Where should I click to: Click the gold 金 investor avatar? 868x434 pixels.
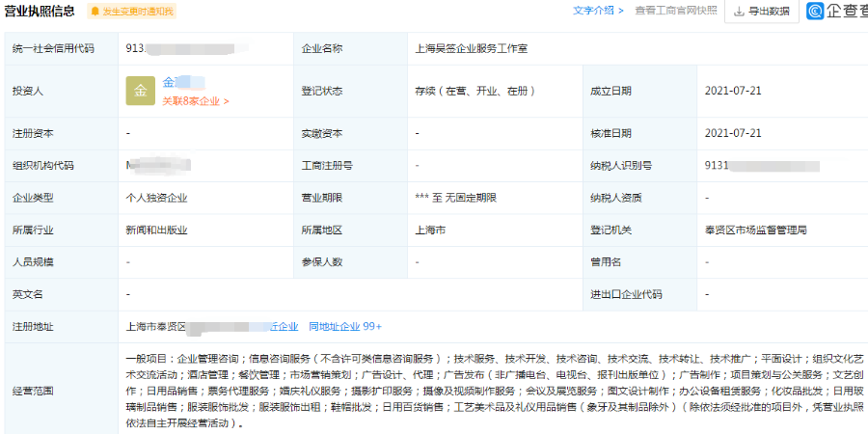point(141,91)
